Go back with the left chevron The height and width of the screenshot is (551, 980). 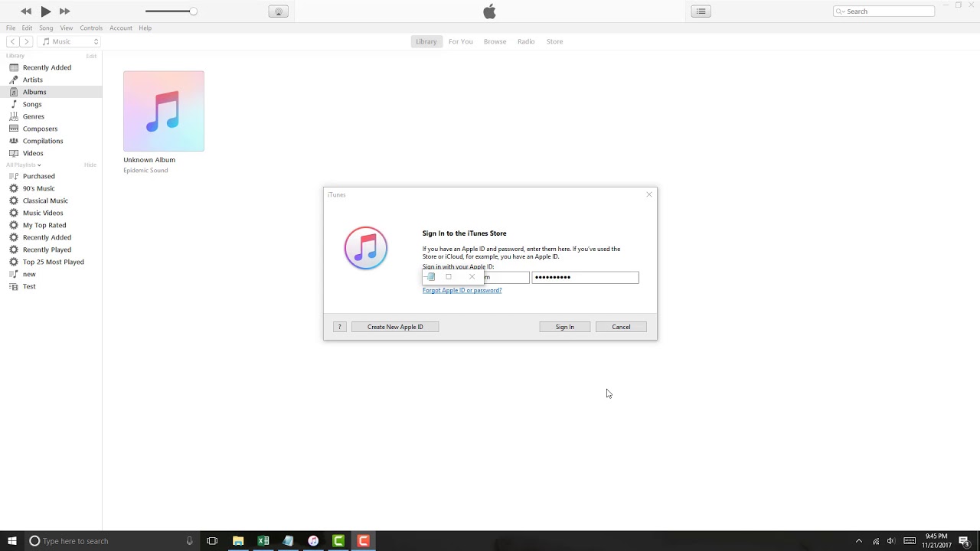point(13,41)
